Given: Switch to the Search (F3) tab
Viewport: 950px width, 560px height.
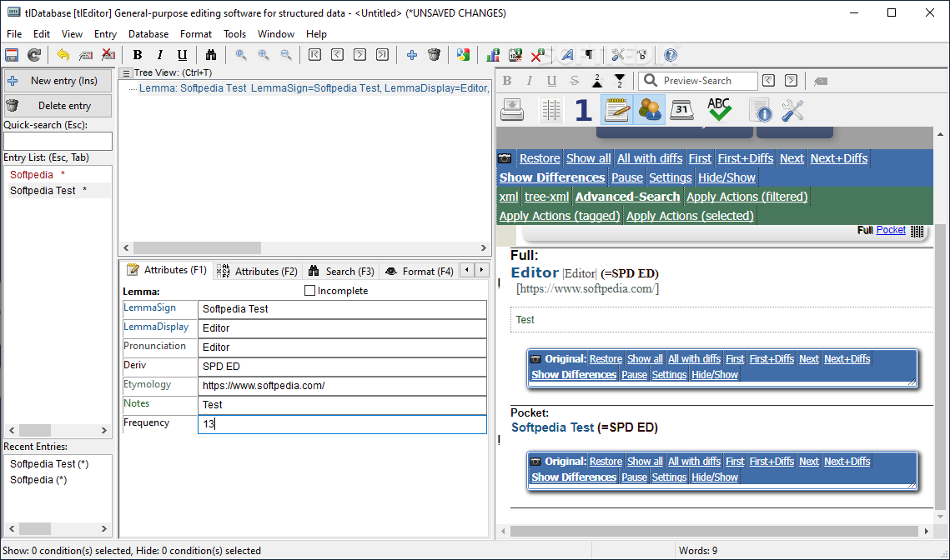Looking at the screenshot, I should [341, 271].
